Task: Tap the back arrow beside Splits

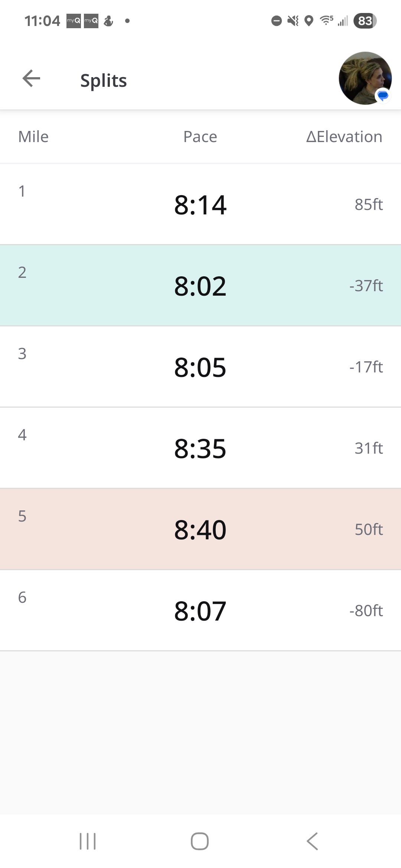Action: [x=31, y=79]
